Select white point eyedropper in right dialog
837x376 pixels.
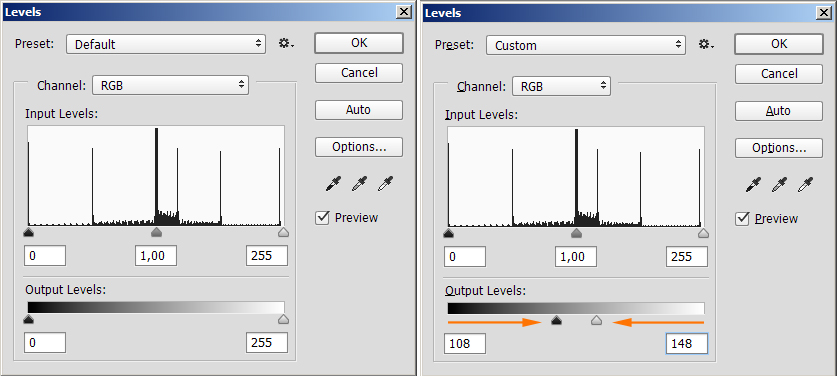click(806, 185)
